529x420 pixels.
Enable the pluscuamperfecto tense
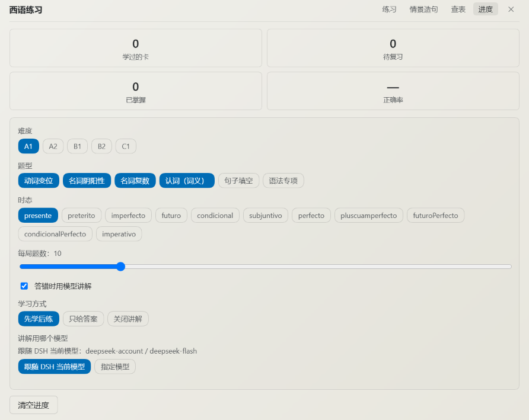pos(368,216)
